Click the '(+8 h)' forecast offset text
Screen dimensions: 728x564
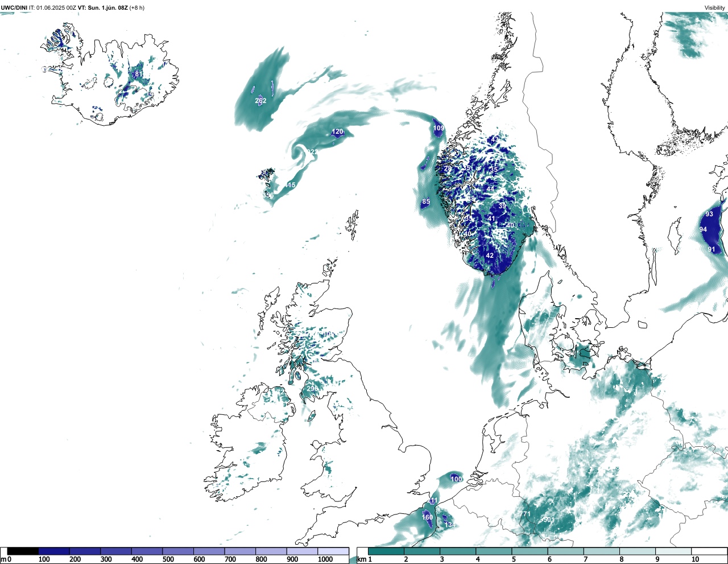(x=137, y=7)
